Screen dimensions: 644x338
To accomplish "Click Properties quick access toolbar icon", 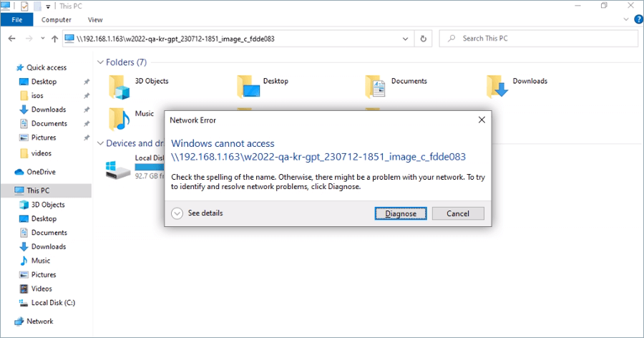I will 24,6.
